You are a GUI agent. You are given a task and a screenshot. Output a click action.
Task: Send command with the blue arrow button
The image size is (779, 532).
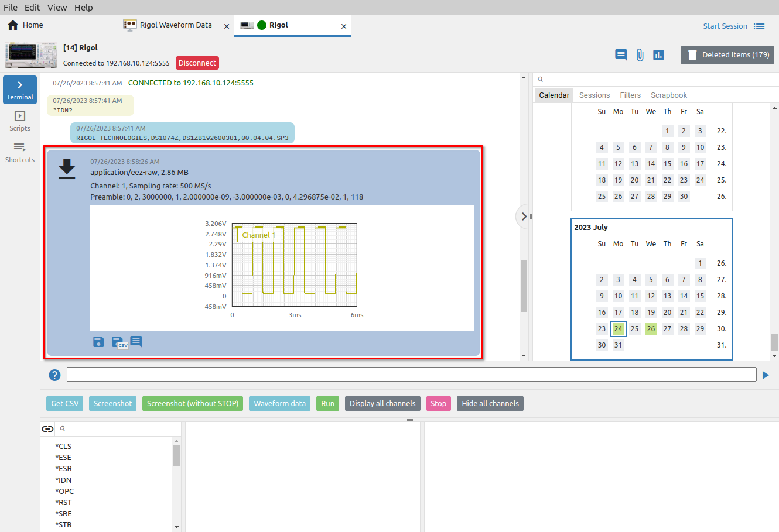click(766, 375)
